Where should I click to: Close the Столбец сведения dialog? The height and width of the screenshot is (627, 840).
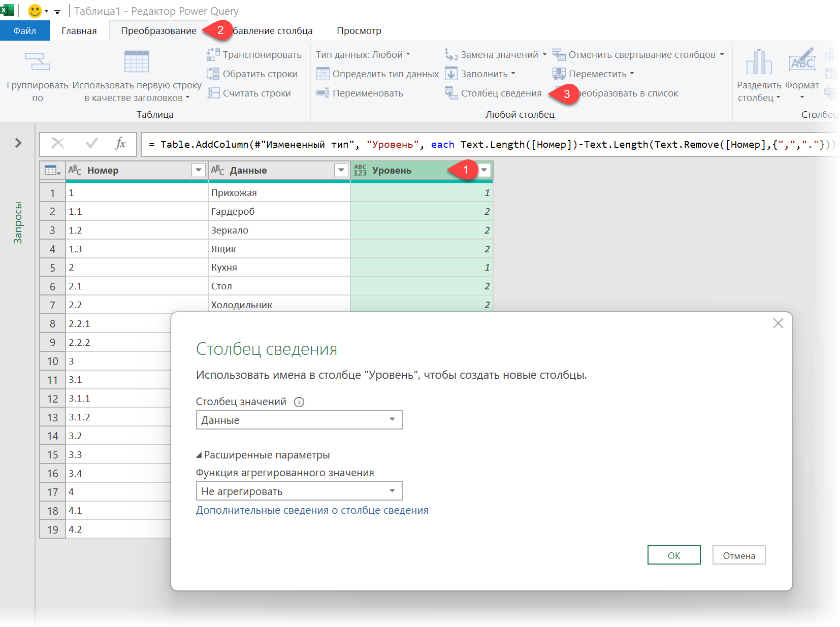[x=778, y=323]
